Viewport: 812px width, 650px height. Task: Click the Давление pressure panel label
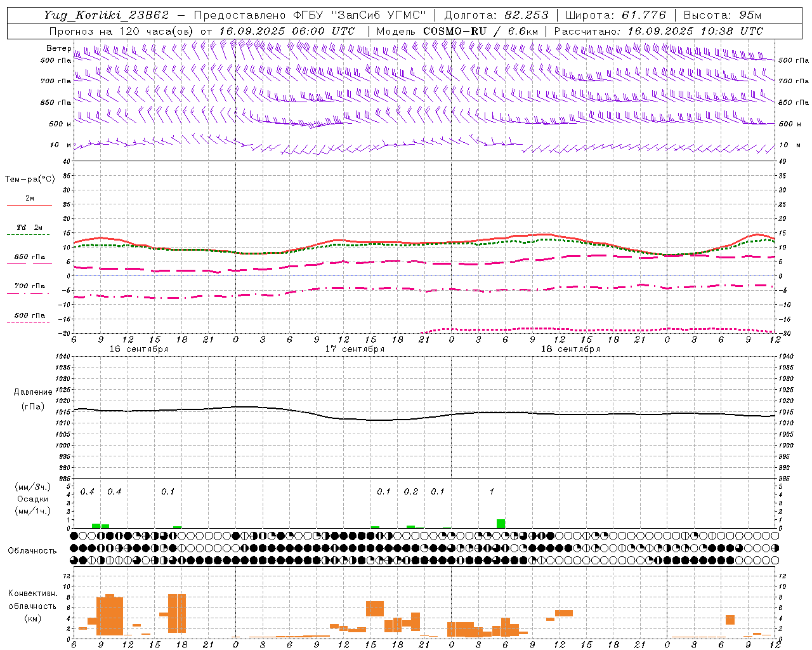[32, 392]
